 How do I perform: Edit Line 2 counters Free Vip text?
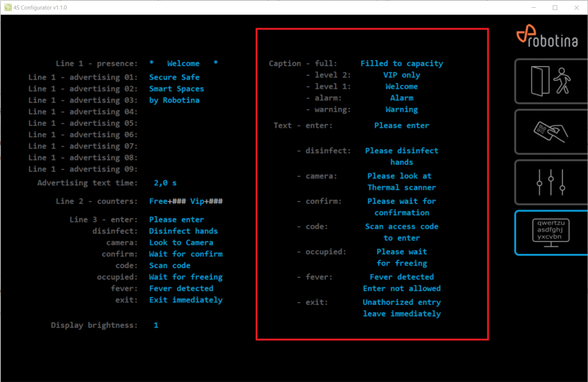[186, 201]
